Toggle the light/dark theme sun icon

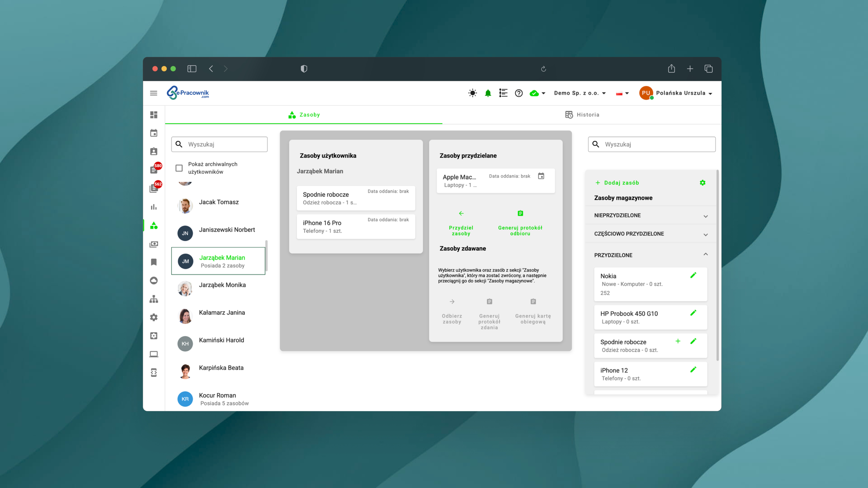(472, 93)
